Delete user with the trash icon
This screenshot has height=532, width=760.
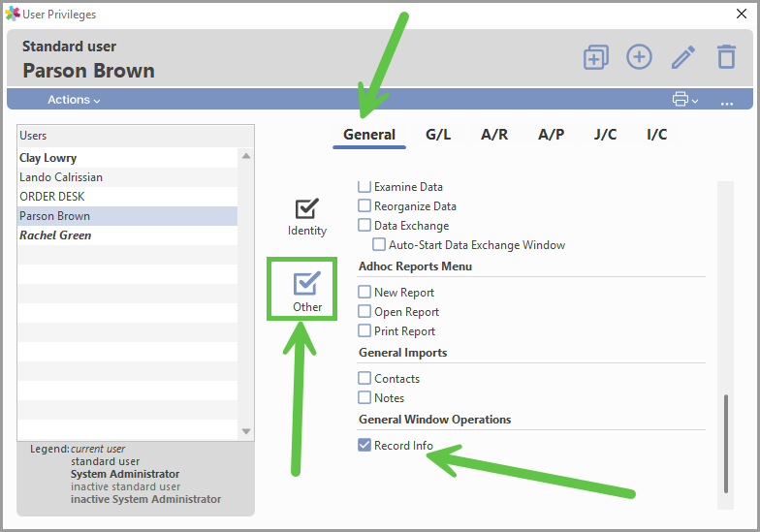click(726, 56)
